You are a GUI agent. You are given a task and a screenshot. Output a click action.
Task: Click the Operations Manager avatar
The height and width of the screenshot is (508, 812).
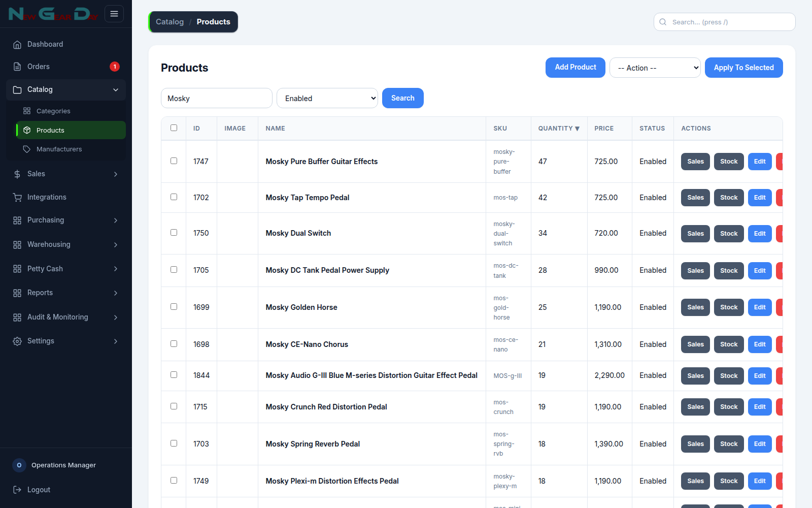pos(19,465)
